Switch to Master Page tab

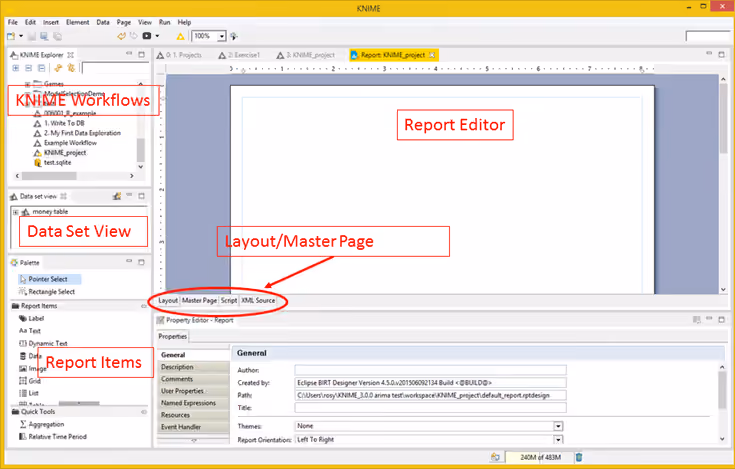(199, 300)
